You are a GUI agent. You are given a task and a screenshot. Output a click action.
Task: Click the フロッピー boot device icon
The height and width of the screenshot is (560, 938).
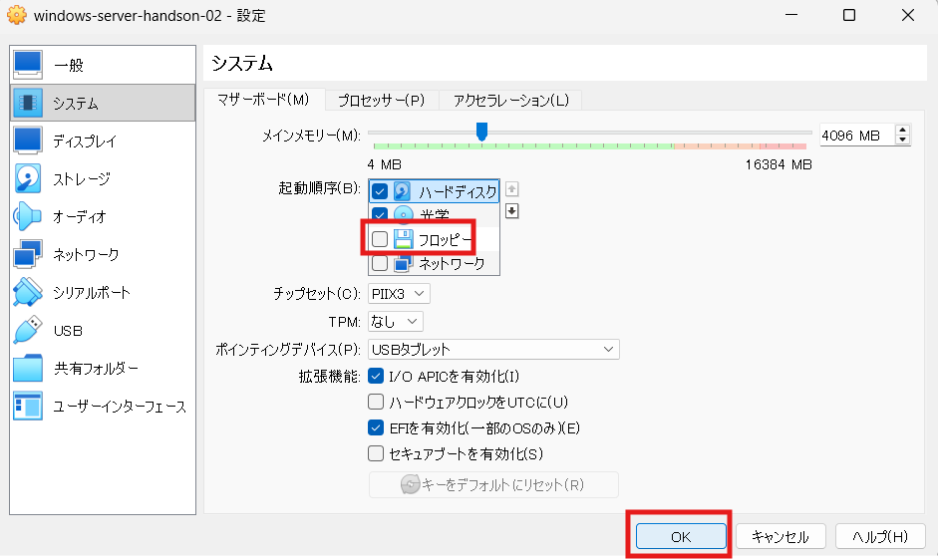pos(403,239)
